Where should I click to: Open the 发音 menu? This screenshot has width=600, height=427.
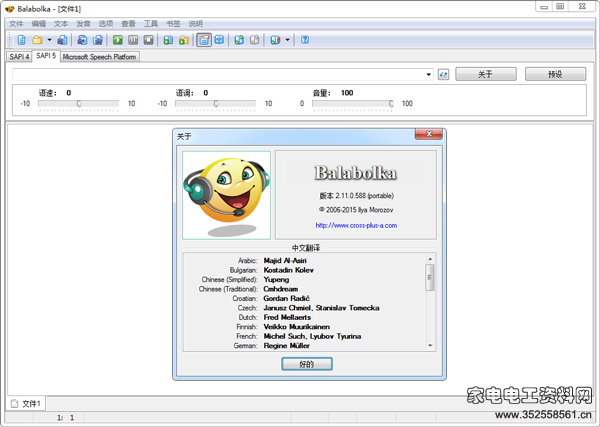point(83,24)
